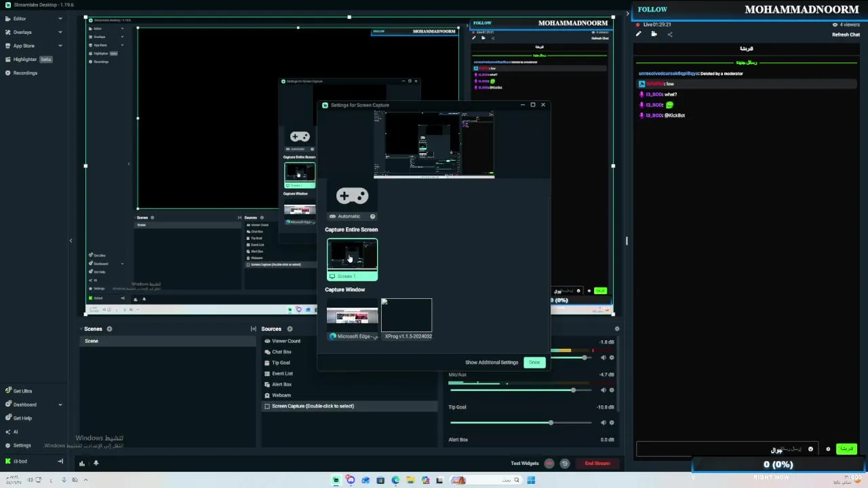Click the notifications bell icon
Screen dimensions: 868x488
pyautogui.click(x=96, y=464)
